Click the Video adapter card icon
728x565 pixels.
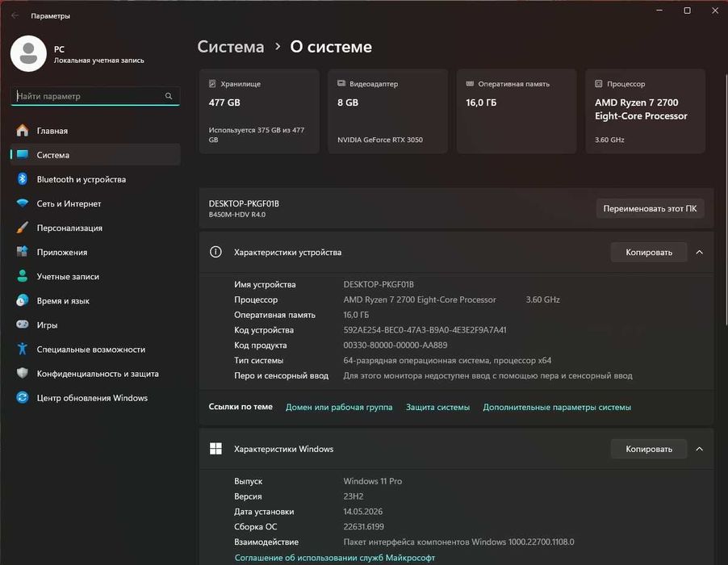click(341, 84)
